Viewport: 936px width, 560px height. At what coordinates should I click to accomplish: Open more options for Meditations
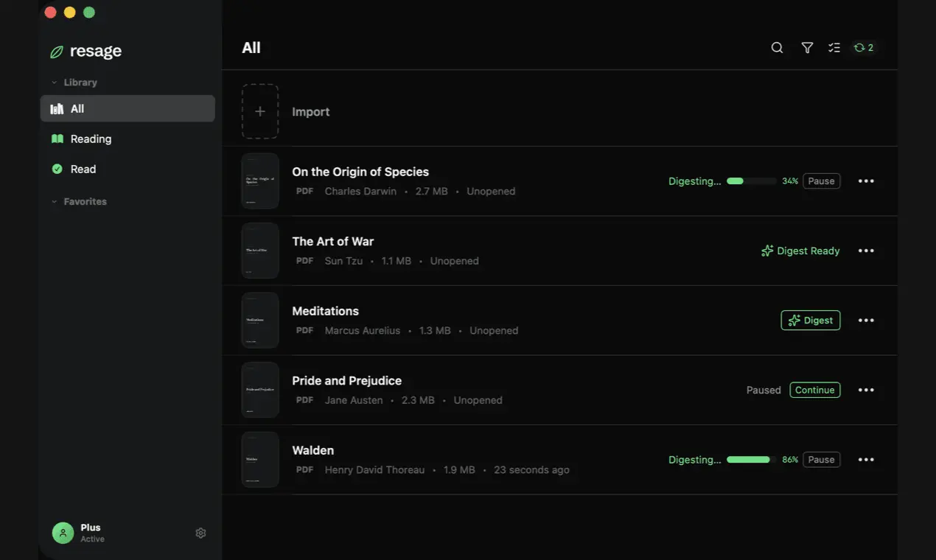pyautogui.click(x=866, y=321)
